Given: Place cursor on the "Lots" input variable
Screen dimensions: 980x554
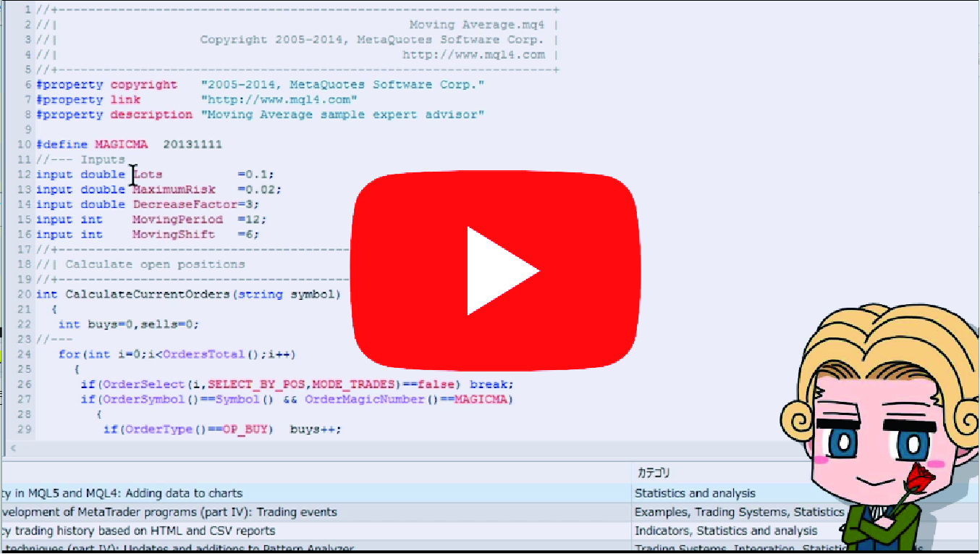Looking at the screenshot, I should click(x=148, y=175).
